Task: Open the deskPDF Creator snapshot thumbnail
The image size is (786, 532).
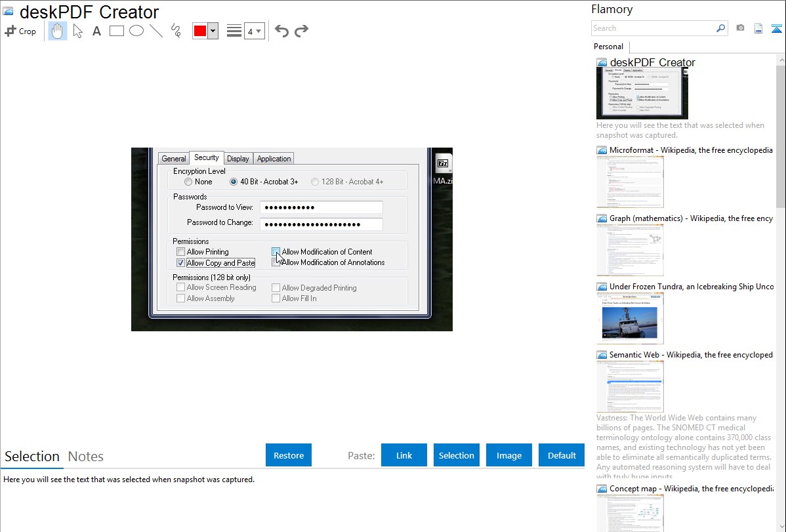Action: 642,94
